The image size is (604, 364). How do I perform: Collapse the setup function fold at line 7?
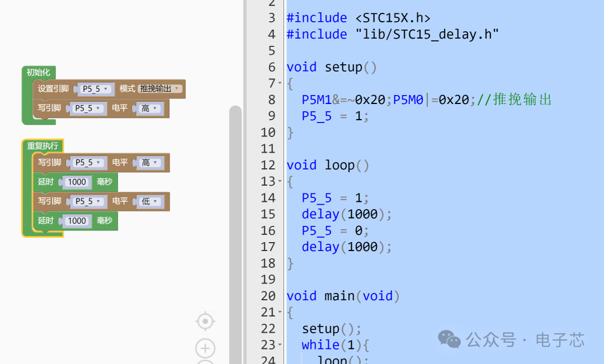[x=280, y=83]
